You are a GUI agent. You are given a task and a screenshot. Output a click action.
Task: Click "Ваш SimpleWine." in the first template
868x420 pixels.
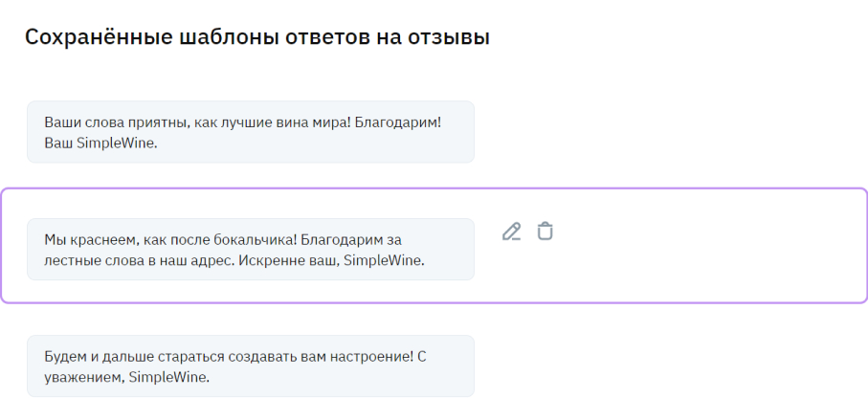coord(100,143)
